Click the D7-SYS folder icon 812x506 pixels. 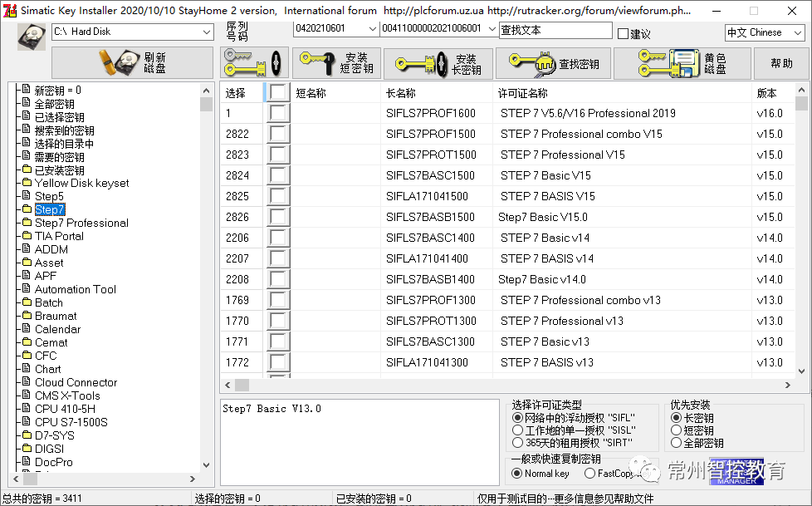[27, 435]
